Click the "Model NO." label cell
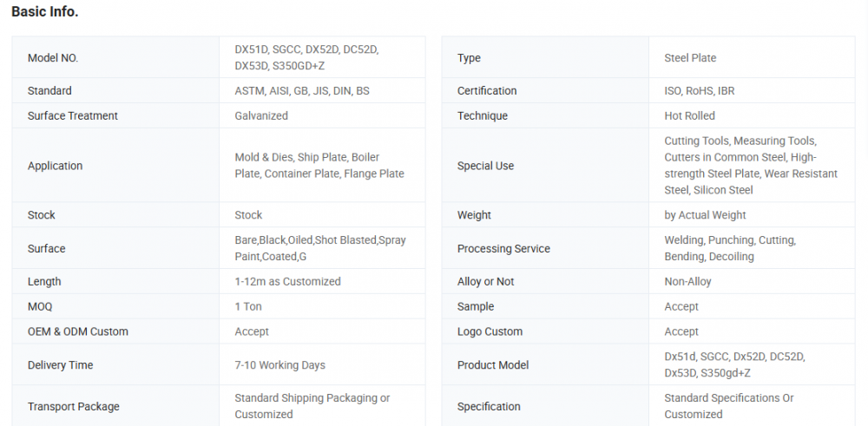Viewport: 868px width, 426px height. click(53, 58)
